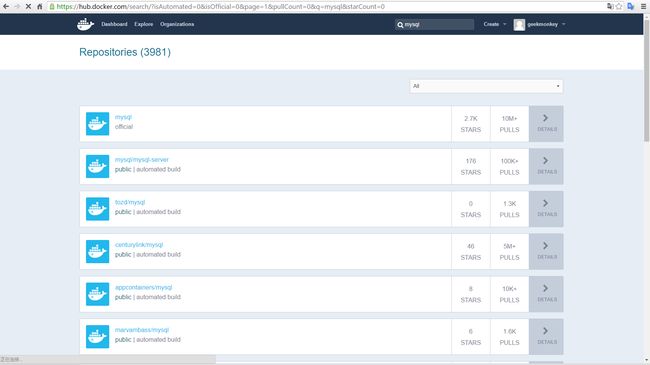This screenshot has height=365, width=650.
Task: Click the 176 STARS count for mysql-server
Action: coord(471,166)
